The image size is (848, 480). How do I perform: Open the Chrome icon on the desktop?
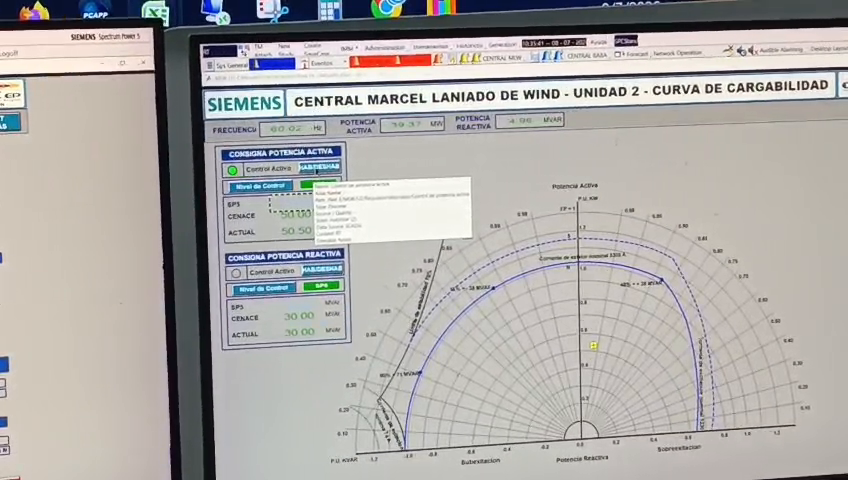[387, 8]
